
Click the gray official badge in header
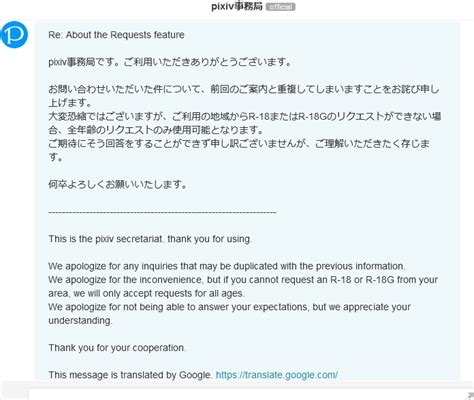(x=280, y=7)
